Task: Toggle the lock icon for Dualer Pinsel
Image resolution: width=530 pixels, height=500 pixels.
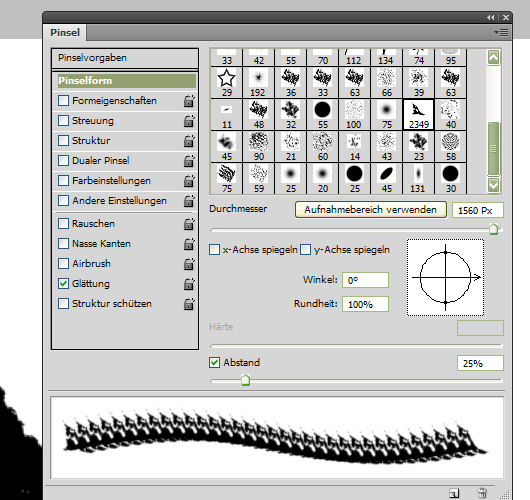Action: (x=189, y=161)
